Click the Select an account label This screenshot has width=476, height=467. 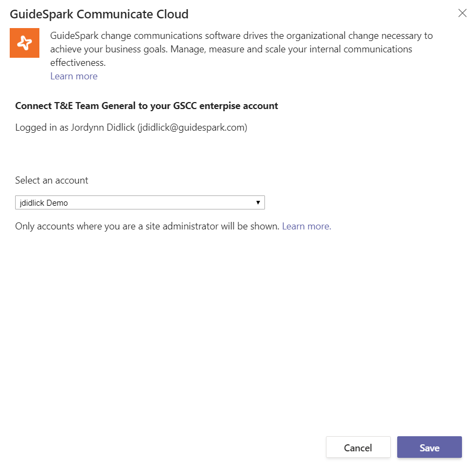[x=52, y=180]
